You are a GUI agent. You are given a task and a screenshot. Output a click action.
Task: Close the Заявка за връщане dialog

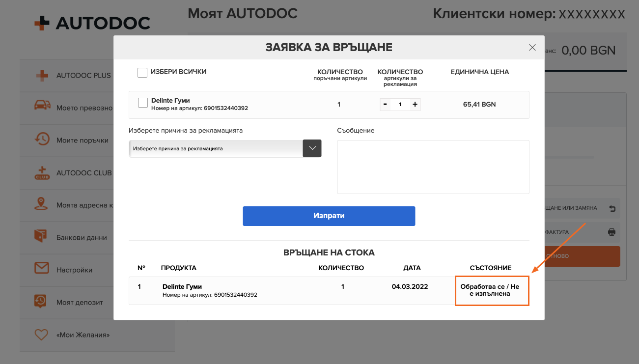tap(532, 48)
